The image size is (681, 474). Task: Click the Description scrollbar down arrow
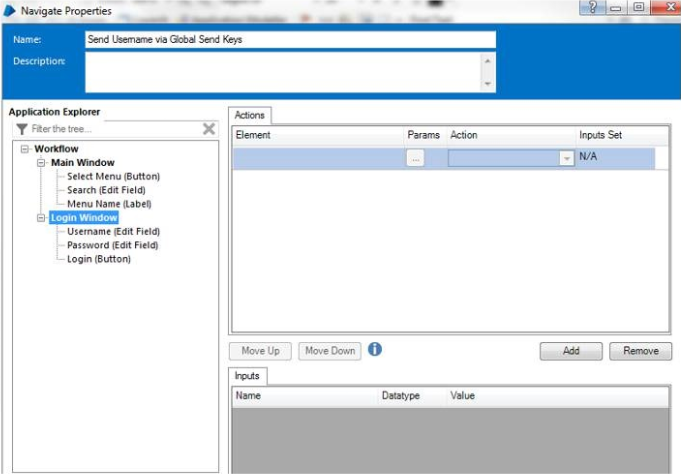(488, 85)
